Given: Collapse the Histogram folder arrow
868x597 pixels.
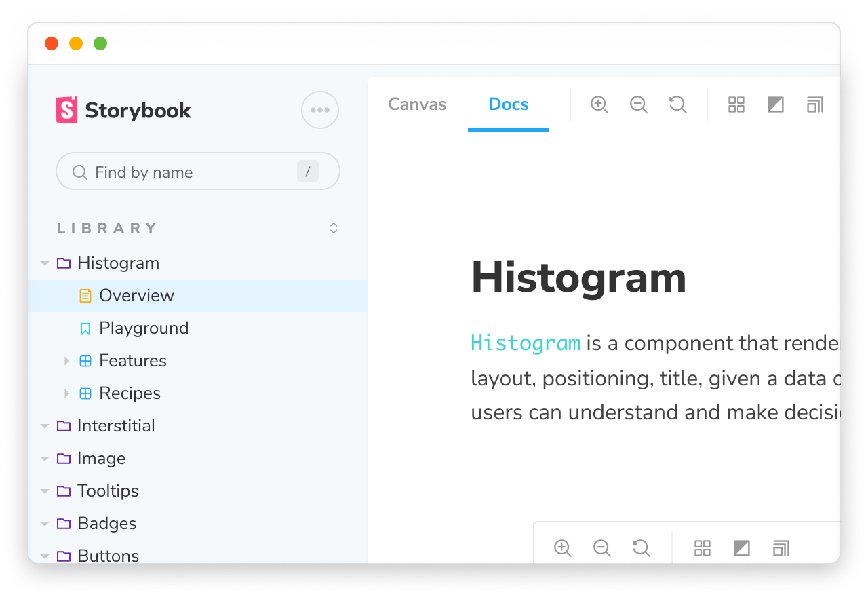Looking at the screenshot, I should coord(45,263).
